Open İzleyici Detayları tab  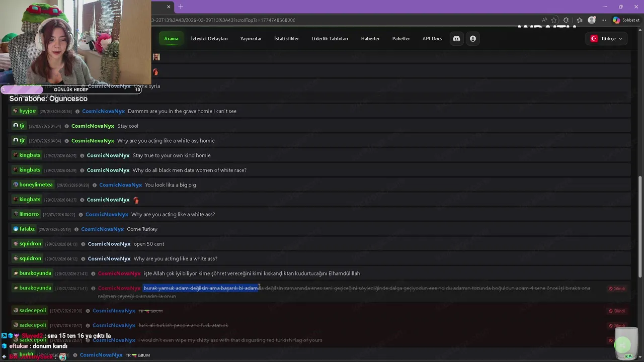[209, 39]
